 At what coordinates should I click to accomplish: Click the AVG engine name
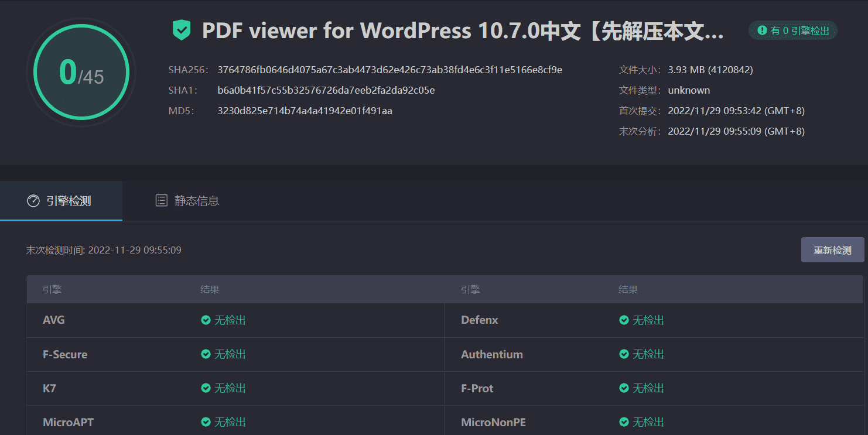(x=54, y=320)
